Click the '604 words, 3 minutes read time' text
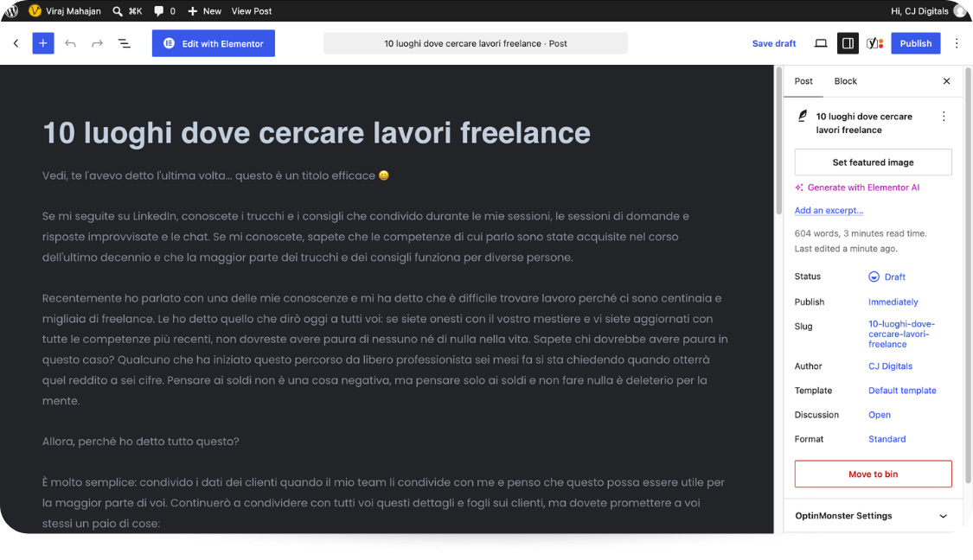Screen dimensions: 973x560 click(x=860, y=234)
